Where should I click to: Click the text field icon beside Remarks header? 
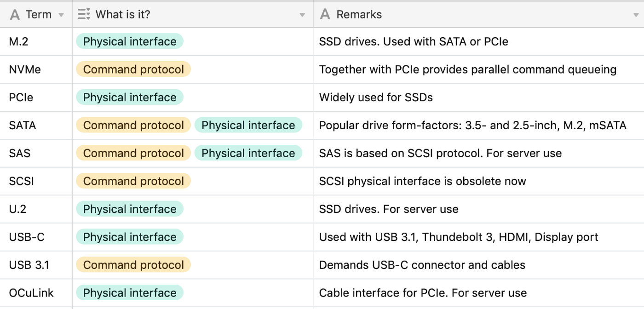325,15
